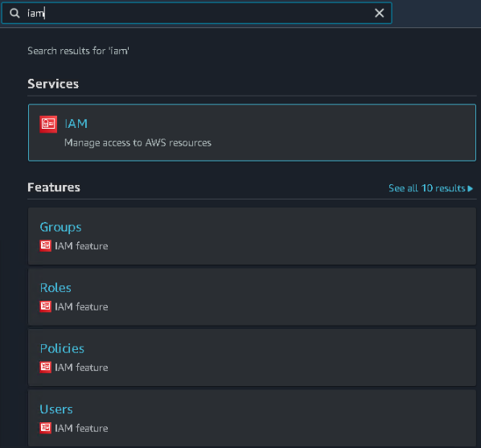Click the Features section heading
The image size is (481, 448).
[54, 187]
